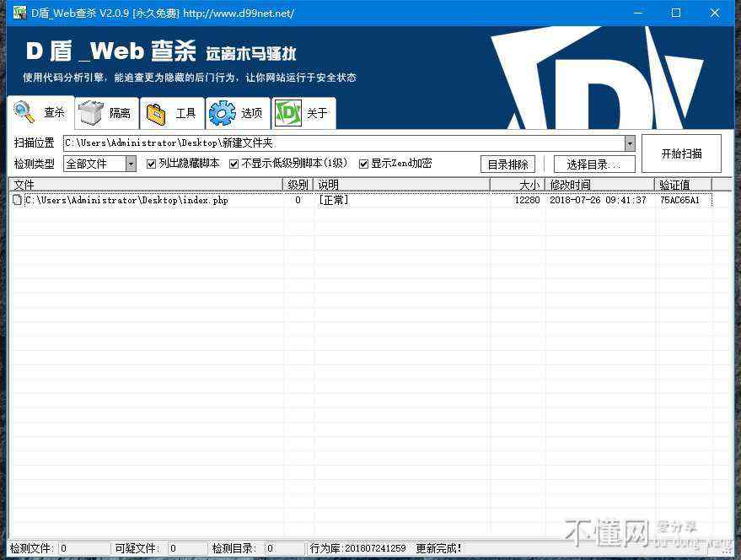The image size is (741, 560).
Task: Click the blue gear icon for 选项
Action: [222, 113]
